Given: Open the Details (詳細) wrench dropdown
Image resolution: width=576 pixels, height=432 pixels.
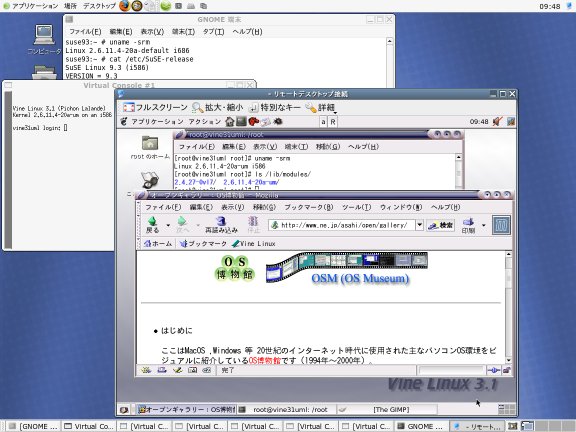Looking at the screenshot, I should click(x=321, y=108).
